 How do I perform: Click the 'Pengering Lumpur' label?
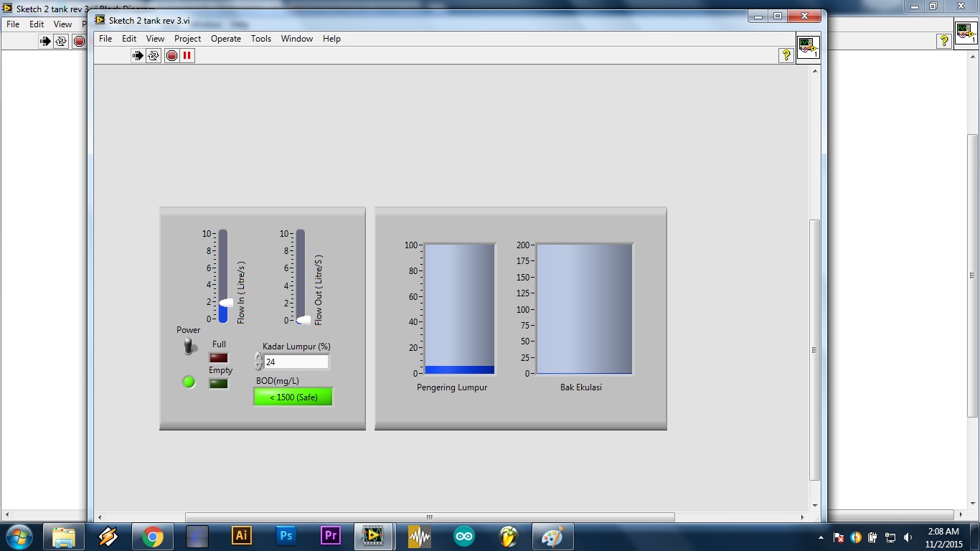452,387
